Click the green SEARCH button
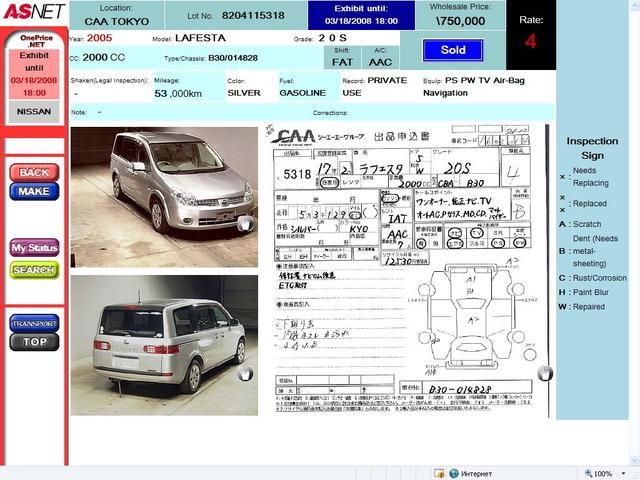The image size is (640, 480). (x=34, y=270)
